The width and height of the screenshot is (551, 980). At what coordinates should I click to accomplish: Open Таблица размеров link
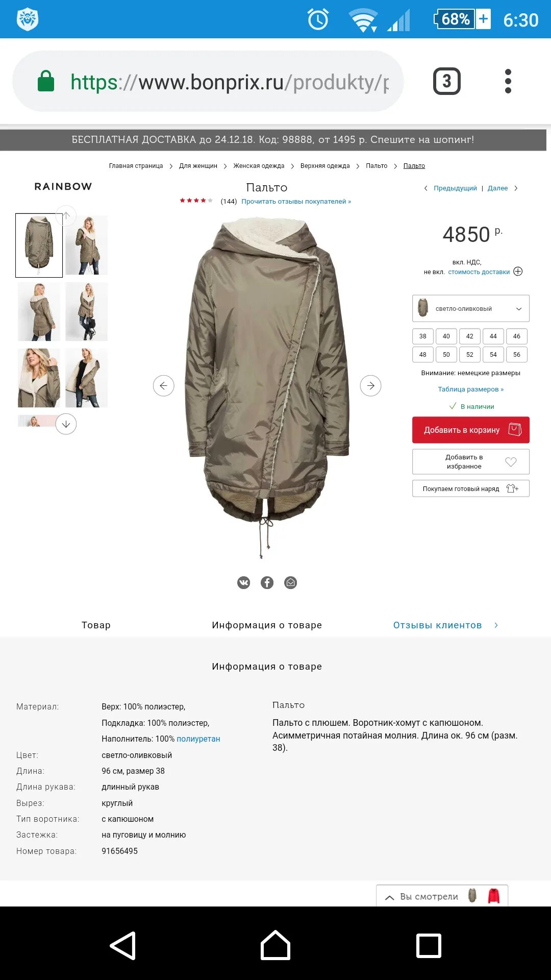point(470,389)
